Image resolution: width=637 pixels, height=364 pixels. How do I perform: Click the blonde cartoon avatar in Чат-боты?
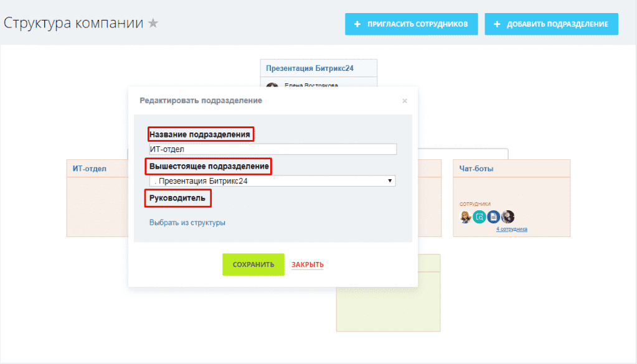coord(465,217)
